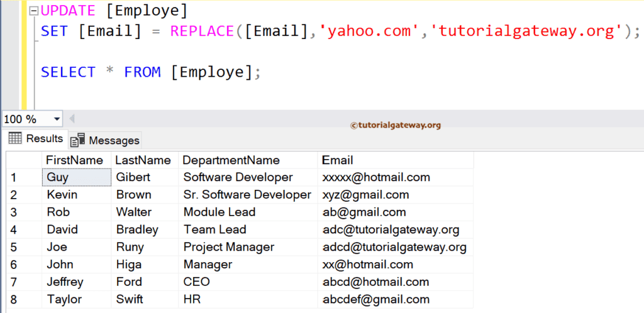Click the ab@gmail.com email cell

(396, 212)
